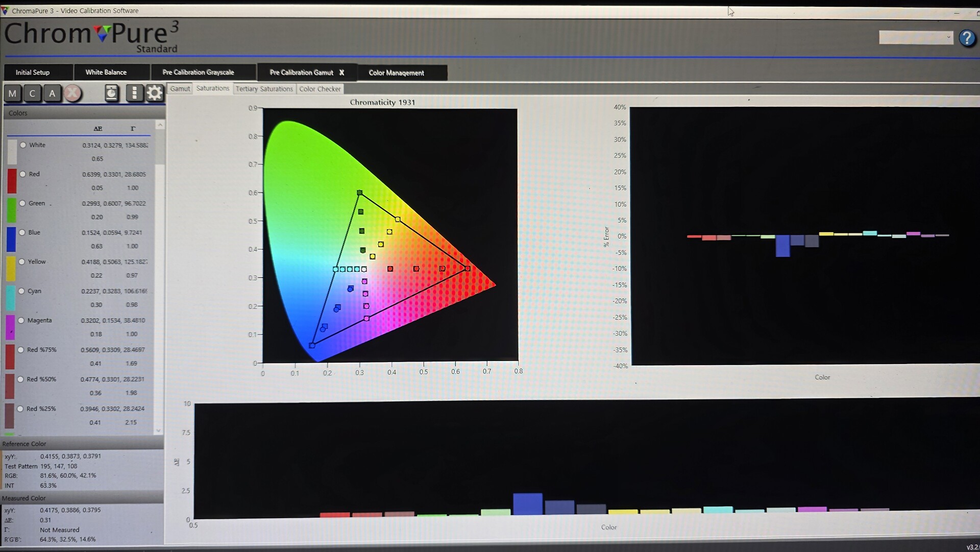Click the Blue color swatch

11,239
